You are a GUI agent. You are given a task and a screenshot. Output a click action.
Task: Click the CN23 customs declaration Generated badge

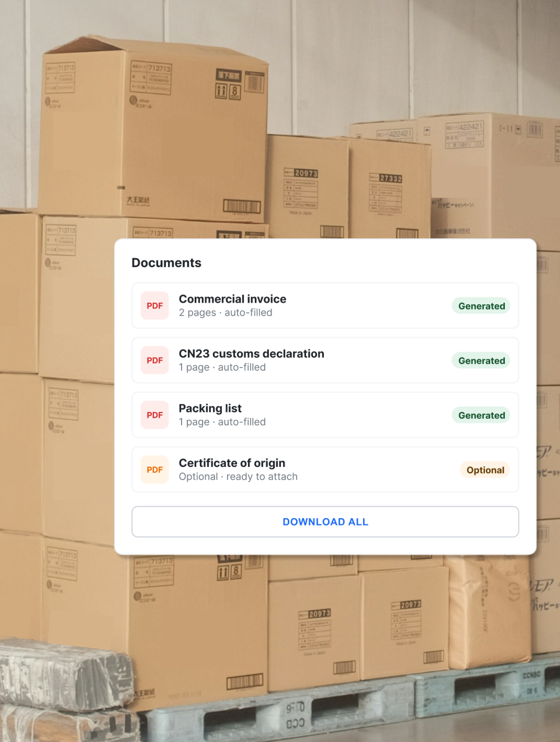point(481,360)
